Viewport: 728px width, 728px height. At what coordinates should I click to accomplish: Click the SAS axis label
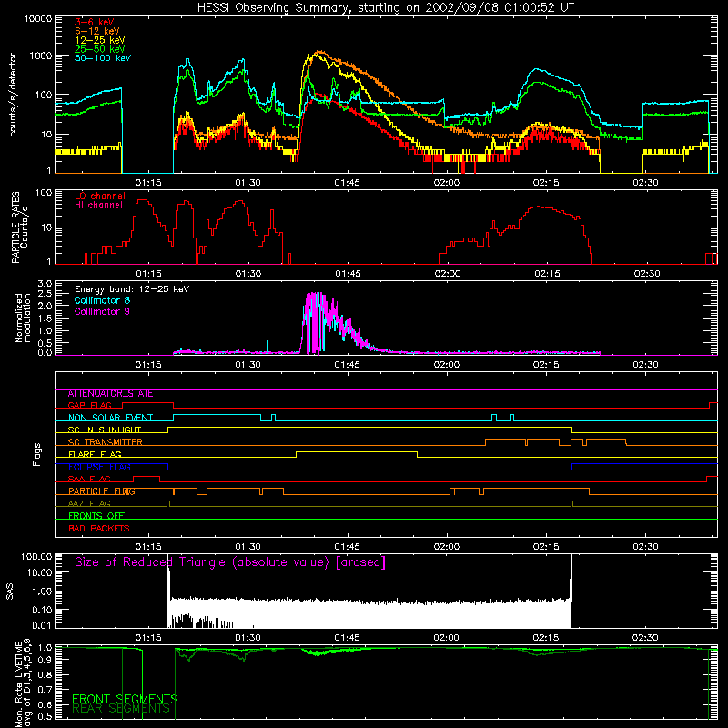[10, 591]
